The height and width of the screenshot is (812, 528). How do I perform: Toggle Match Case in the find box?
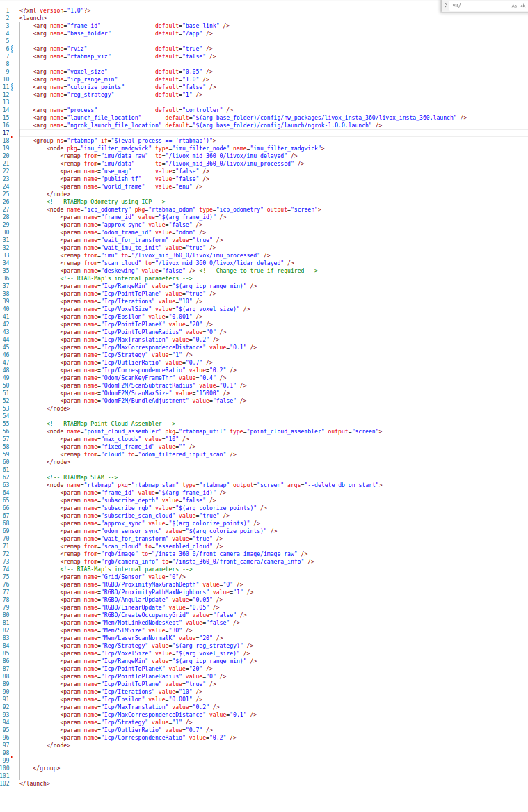[514, 5]
